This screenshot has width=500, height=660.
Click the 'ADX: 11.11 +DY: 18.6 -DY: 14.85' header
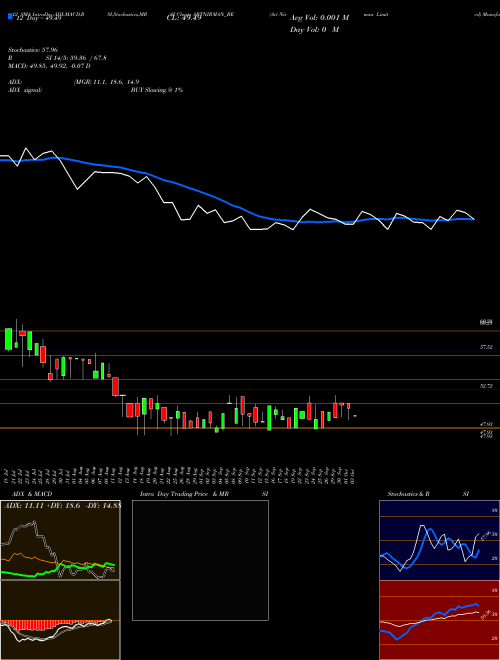click(62, 506)
